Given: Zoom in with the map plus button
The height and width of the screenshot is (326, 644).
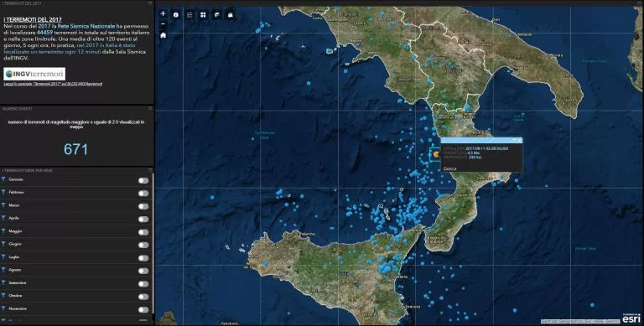Looking at the screenshot, I should (163, 13).
